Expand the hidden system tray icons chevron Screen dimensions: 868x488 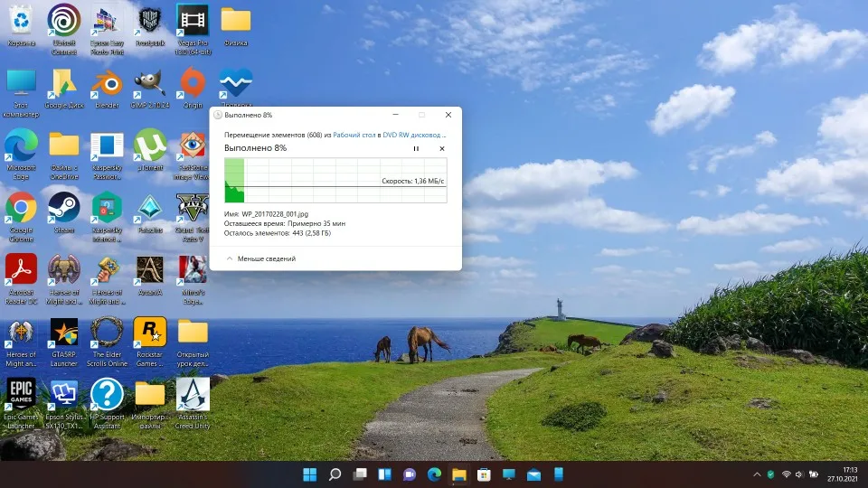coord(757,474)
